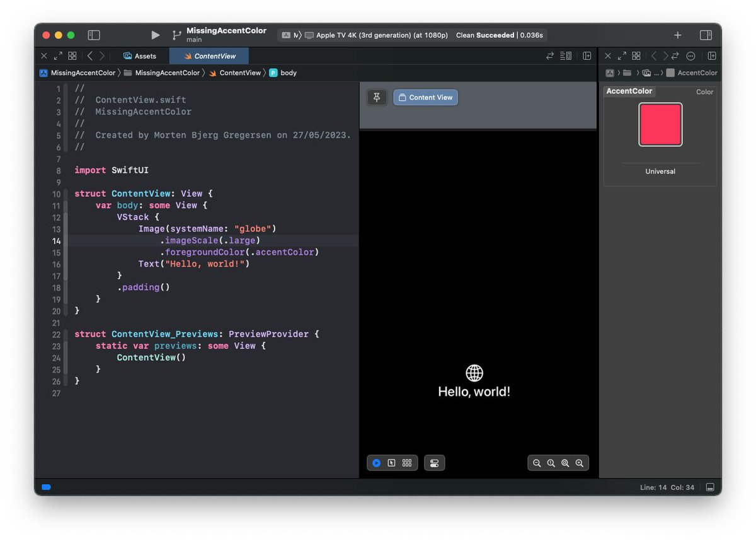Viewport: 756px width, 541px height.
Task: Place the cursor on .foregroundColor(.accentColor)
Action: [x=239, y=252]
